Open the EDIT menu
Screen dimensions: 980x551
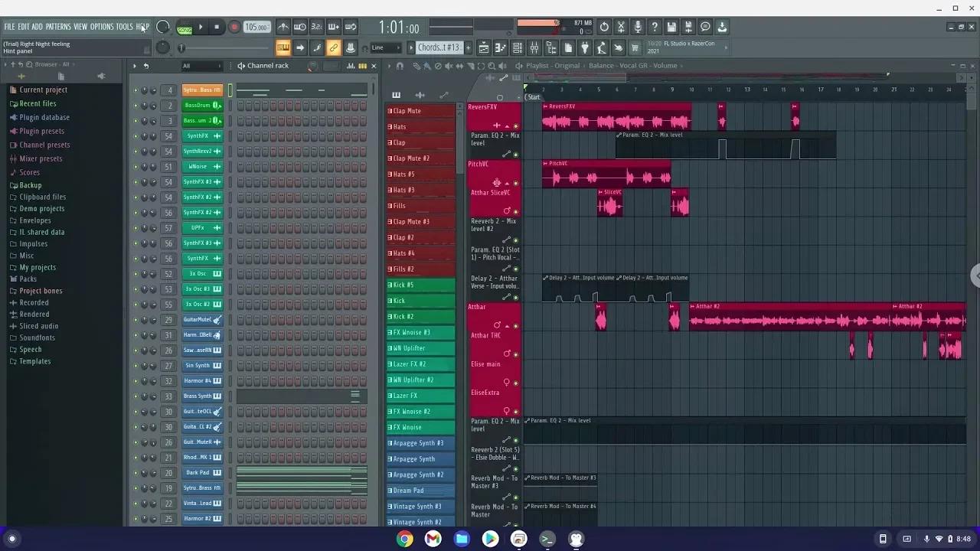tap(24, 27)
